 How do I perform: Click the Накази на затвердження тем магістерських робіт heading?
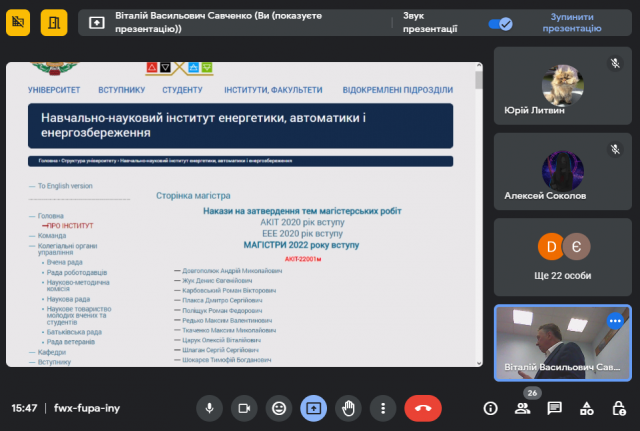pyautogui.click(x=302, y=211)
